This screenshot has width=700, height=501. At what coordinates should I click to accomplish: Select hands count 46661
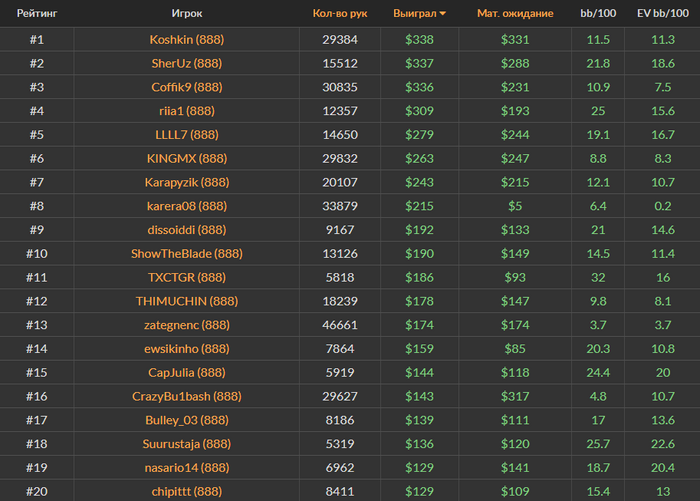[x=340, y=325]
